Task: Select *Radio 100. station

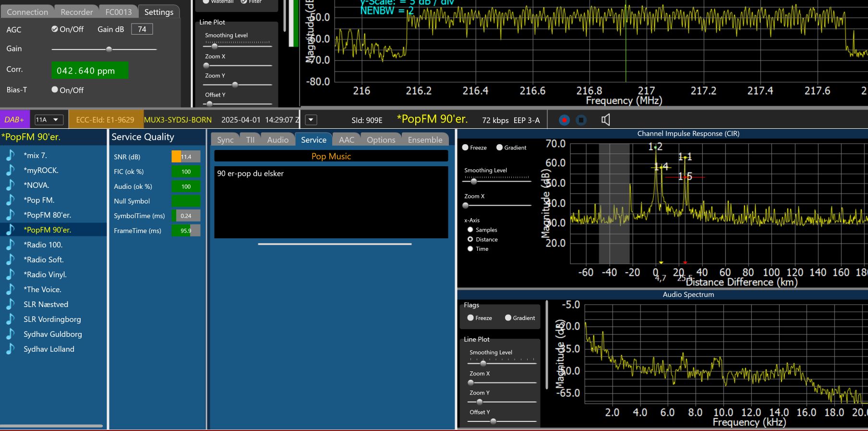Action: (x=43, y=245)
